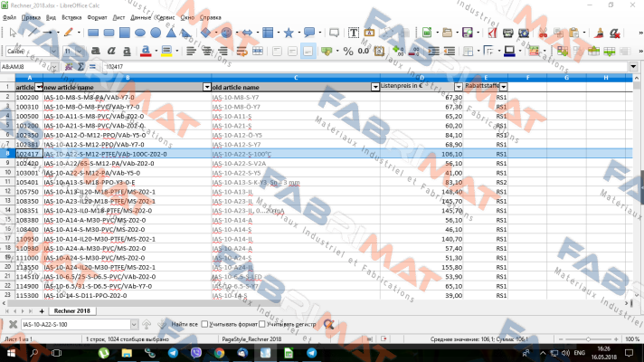Image resolution: width=644 pixels, height=362 pixels.
Task: Cut selection with scissors icon
Action: tap(543, 33)
